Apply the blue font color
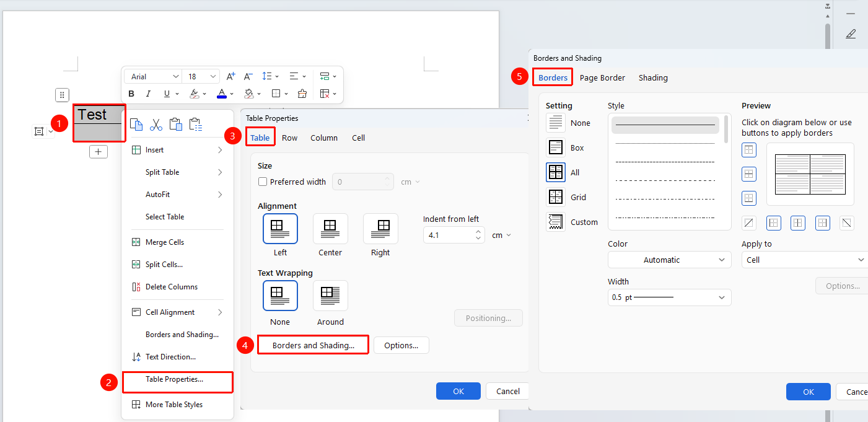 [221, 94]
